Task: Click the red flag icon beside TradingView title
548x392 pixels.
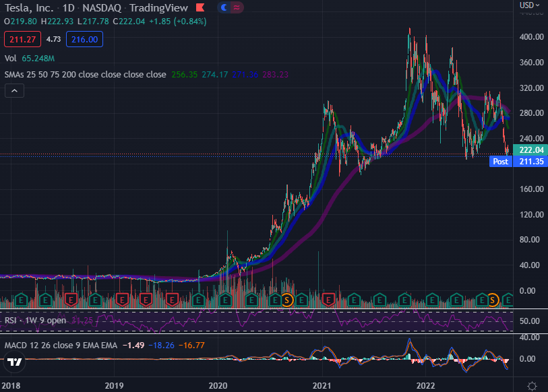Action: [x=200, y=7]
